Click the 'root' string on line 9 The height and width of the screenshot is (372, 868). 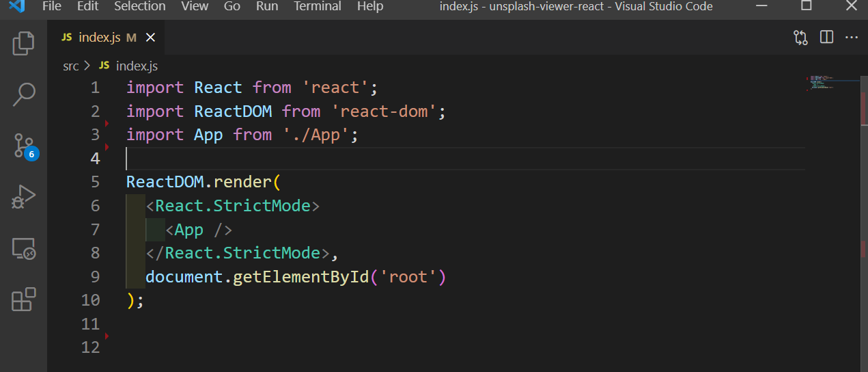coord(408,276)
